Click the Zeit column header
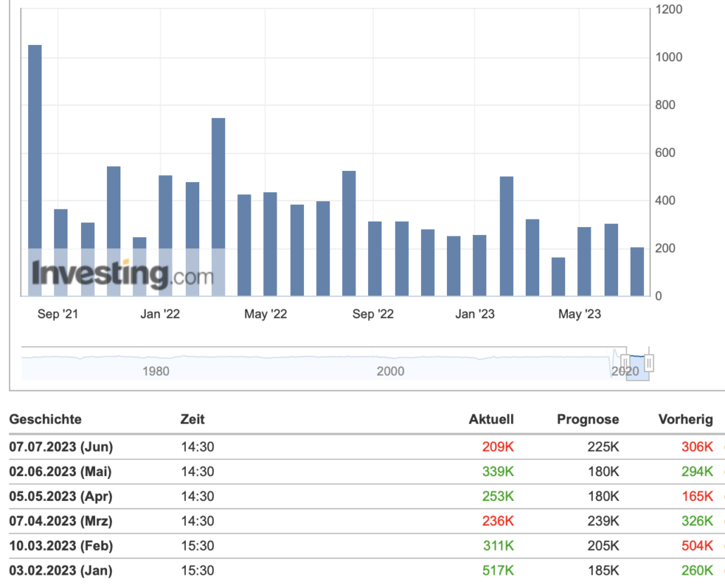 pos(192,419)
